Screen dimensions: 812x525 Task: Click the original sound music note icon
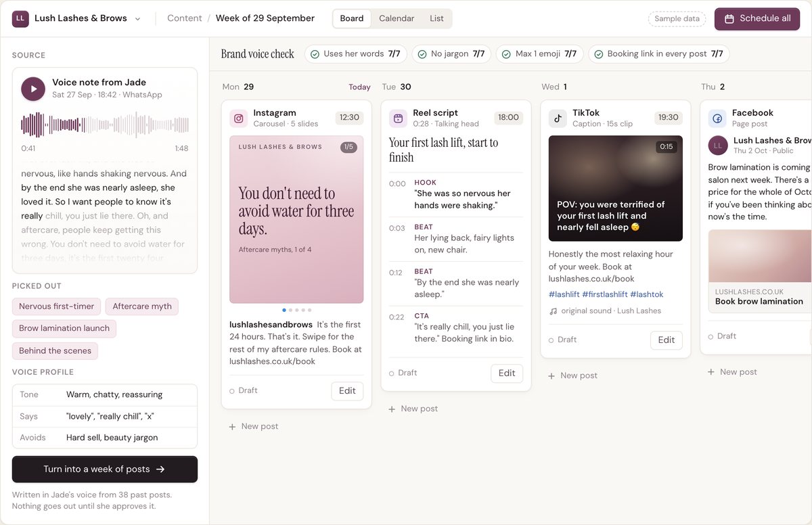pyautogui.click(x=554, y=311)
